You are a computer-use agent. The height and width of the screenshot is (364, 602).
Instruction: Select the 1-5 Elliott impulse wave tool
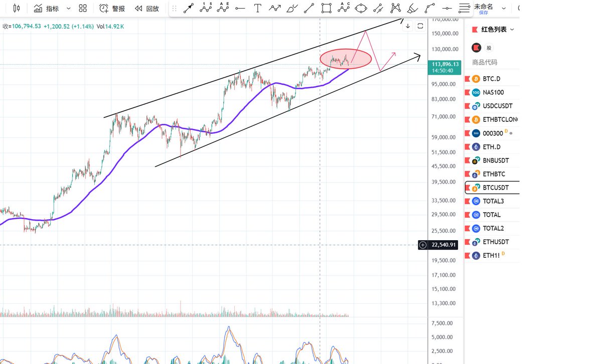coord(206,8)
